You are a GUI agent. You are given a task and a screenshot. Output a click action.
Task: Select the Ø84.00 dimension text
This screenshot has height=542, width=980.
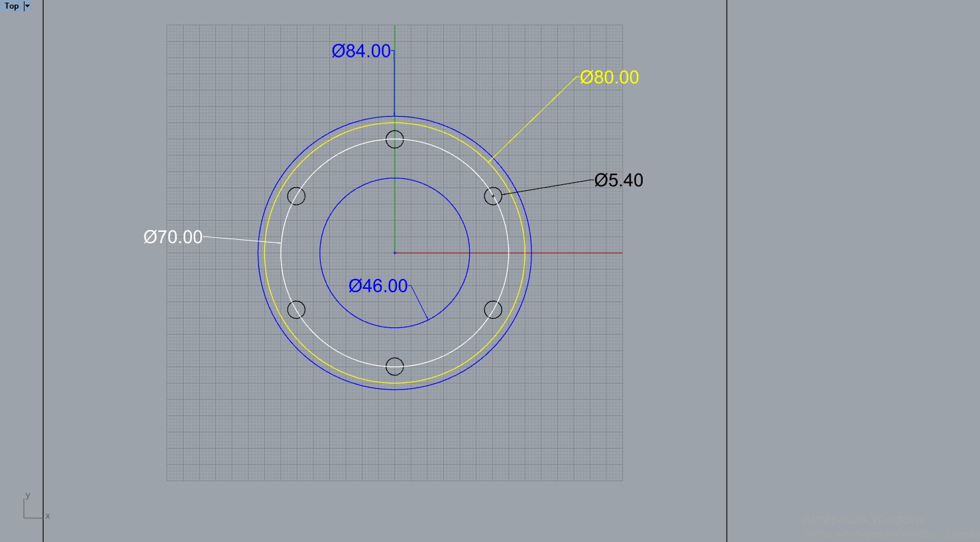pos(361,51)
